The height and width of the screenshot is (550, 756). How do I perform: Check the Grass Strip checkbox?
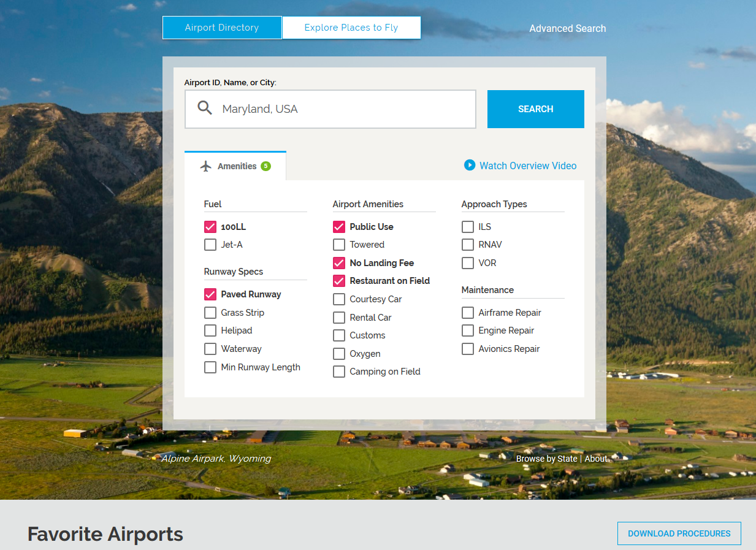210,313
